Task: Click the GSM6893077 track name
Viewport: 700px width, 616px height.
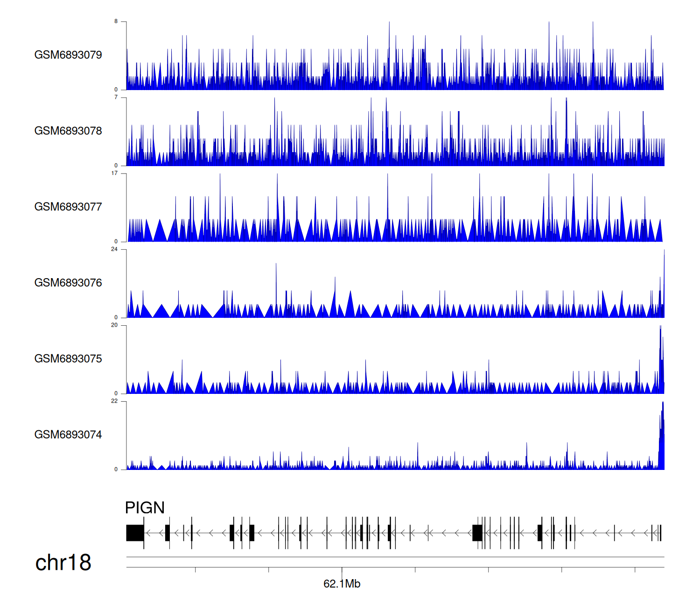Action: pos(68,207)
